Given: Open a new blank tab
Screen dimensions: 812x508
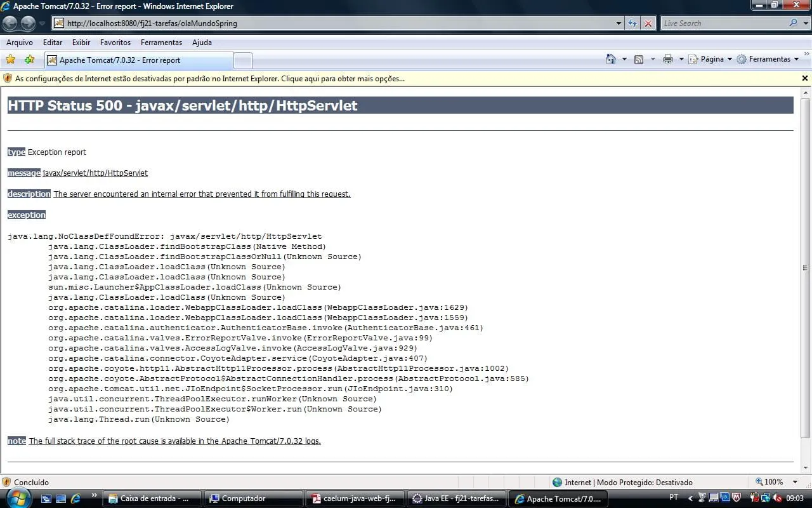Looking at the screenshot, I should (243, 61).
